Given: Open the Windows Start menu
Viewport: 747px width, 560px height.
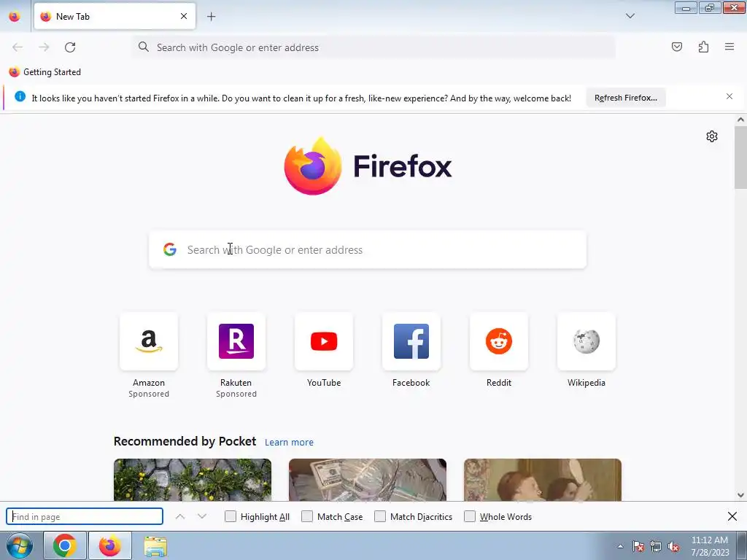Looking at the screenshot, I should point(19,545).
